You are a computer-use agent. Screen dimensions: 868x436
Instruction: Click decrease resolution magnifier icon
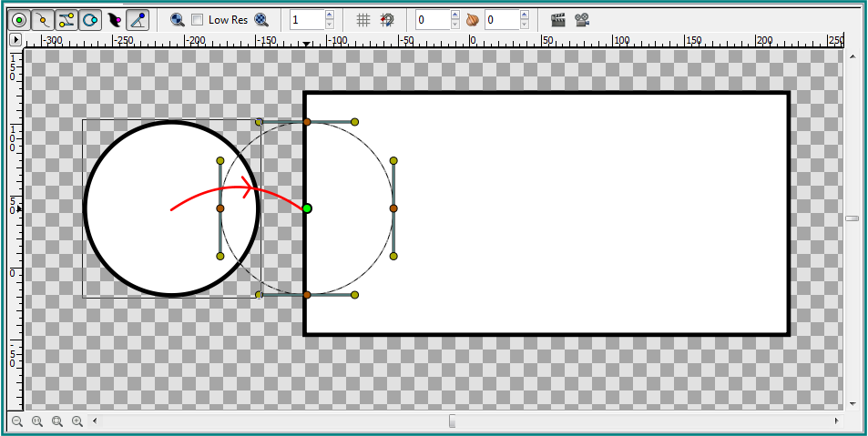click(x=177, y=20)
